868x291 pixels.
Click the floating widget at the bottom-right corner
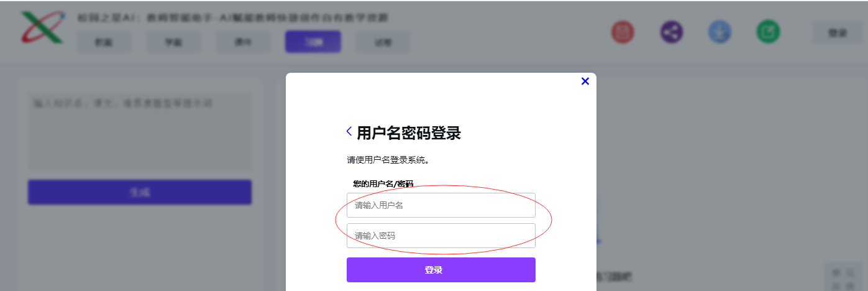point(843,277)
